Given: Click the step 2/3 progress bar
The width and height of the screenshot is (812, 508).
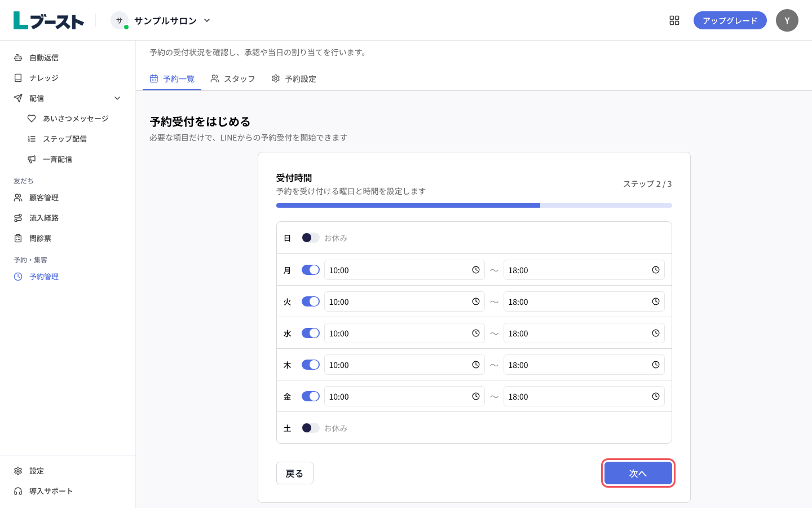Looking at the screenshot, I should pos(474,205).
